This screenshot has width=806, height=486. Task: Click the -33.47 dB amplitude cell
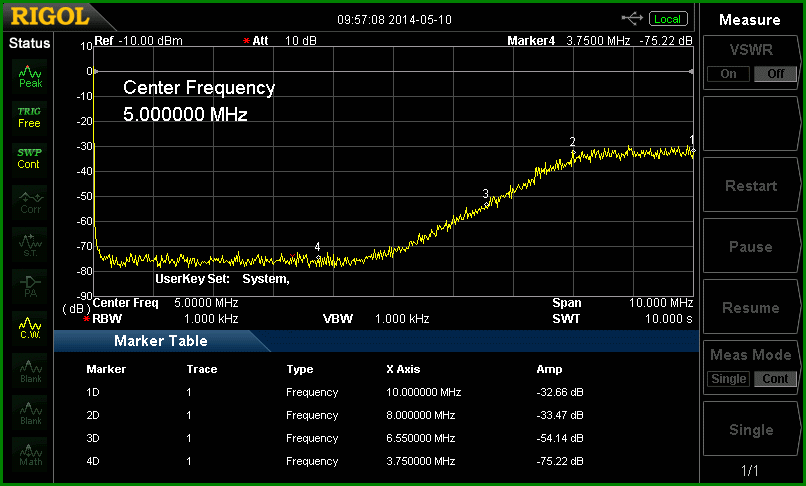560,415
